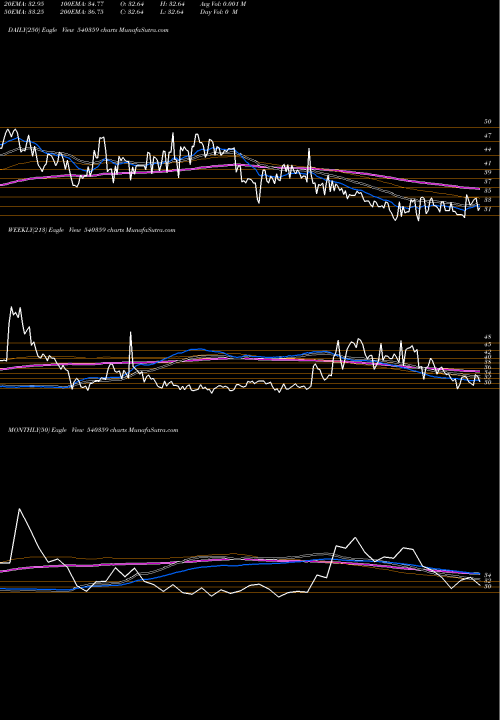This screenshot has width=500, height=720.
Task: Click the 200EMA value in the header
Action: pos(80,12)
